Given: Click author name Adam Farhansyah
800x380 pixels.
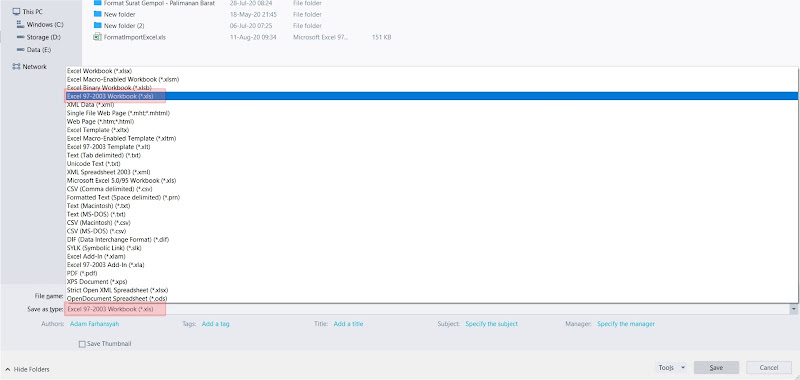Looking at the screenshot, I should (94, 324).
